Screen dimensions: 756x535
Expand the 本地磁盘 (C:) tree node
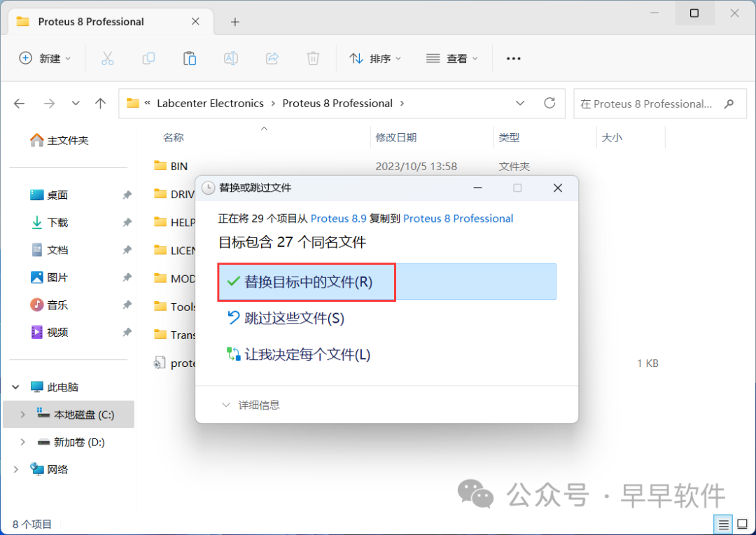[x=22, y=415]
